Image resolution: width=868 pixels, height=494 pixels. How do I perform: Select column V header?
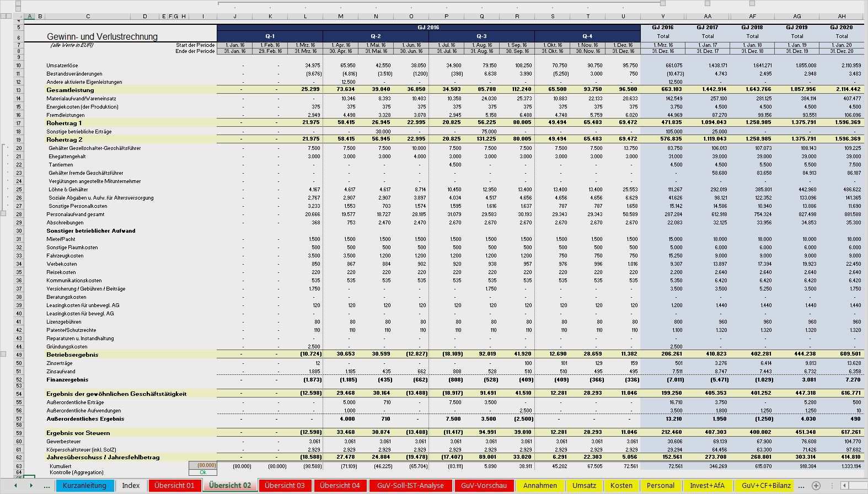click(663, 17)
